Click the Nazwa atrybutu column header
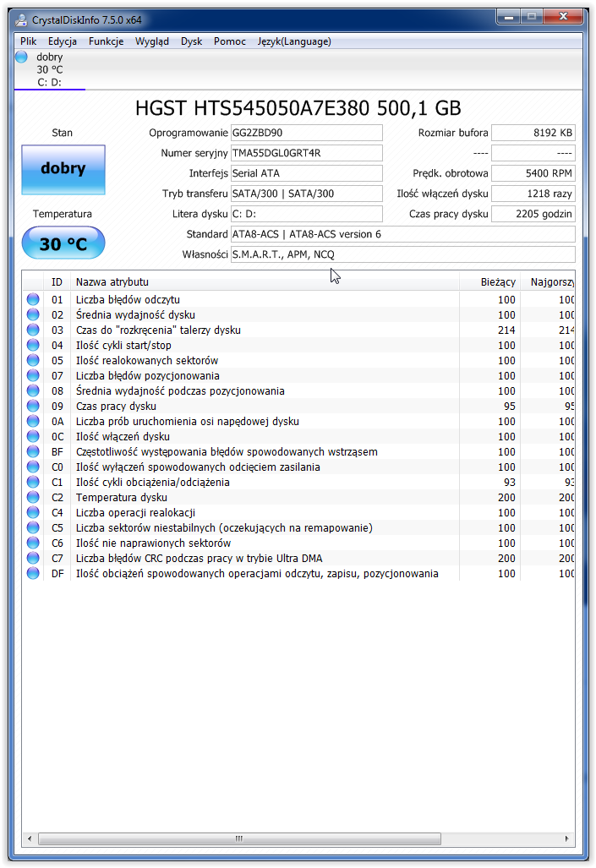The height and width of the screenshot is (868, 596). (x=265, y=281)
